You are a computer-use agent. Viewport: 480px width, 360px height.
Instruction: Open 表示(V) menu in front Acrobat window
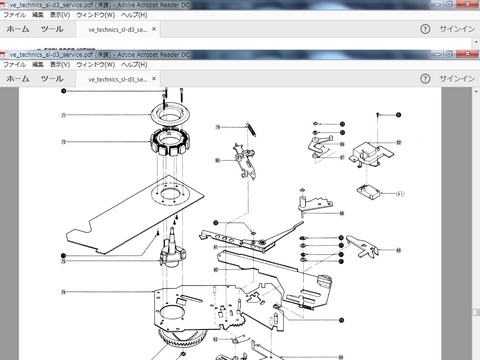click(x=60, y=64)
